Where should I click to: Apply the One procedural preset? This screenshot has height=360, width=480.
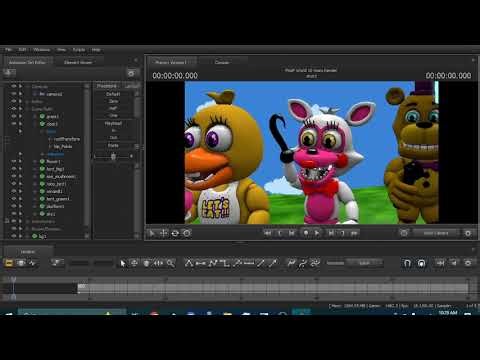pyautogui.click(x=113, y=116)
